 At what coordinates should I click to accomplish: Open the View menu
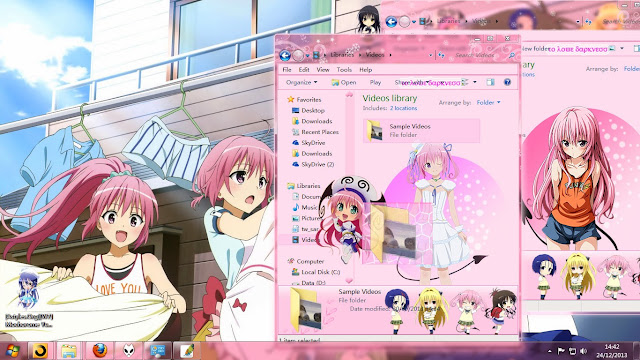[x=323, y=70]
